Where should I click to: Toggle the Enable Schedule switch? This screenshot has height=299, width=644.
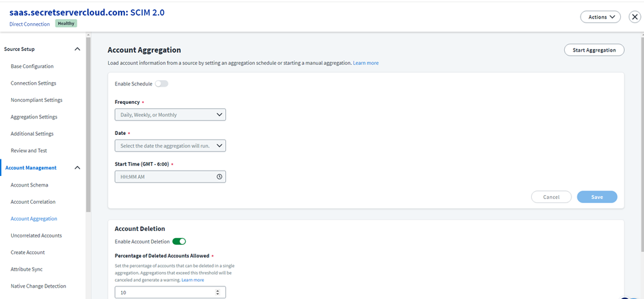(161, 84)
